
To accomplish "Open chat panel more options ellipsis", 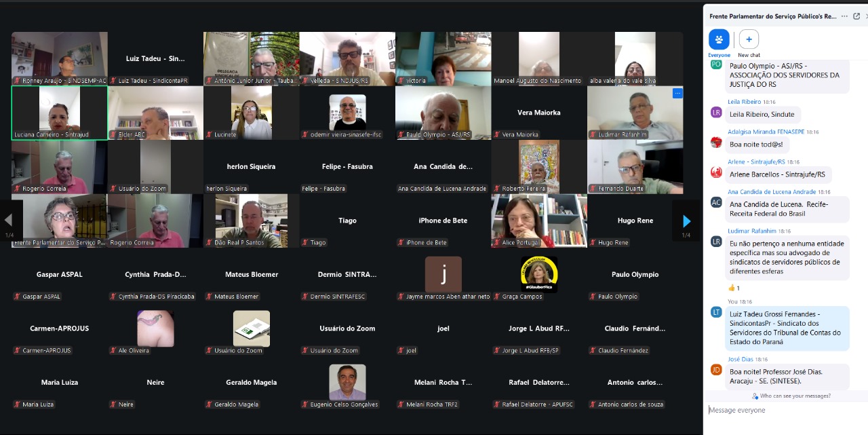I will 845,16.
